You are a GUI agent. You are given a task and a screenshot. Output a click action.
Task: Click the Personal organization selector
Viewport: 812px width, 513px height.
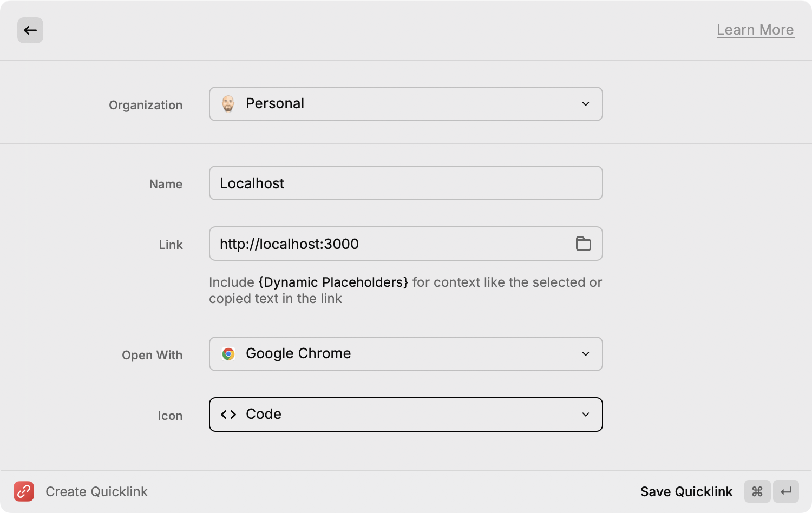(406, 103)
